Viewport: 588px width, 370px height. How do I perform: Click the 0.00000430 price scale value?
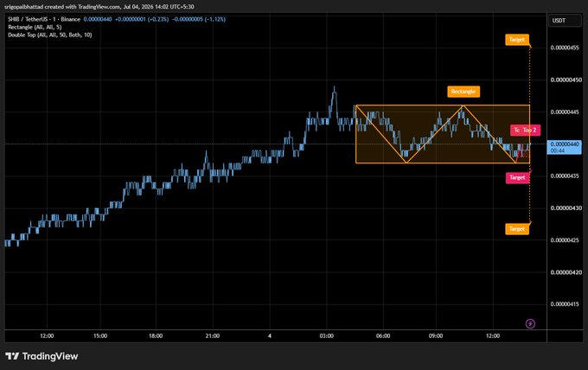[x=566, y=208]
